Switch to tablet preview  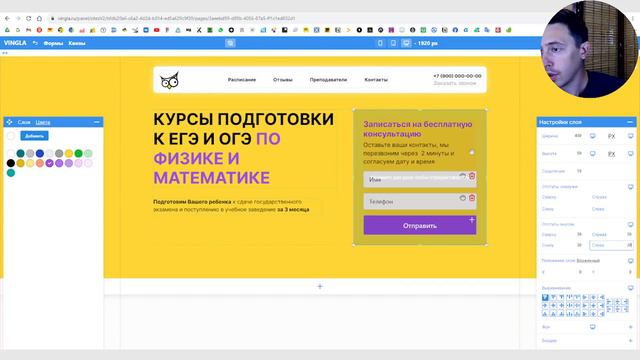[x=393, y=43]
